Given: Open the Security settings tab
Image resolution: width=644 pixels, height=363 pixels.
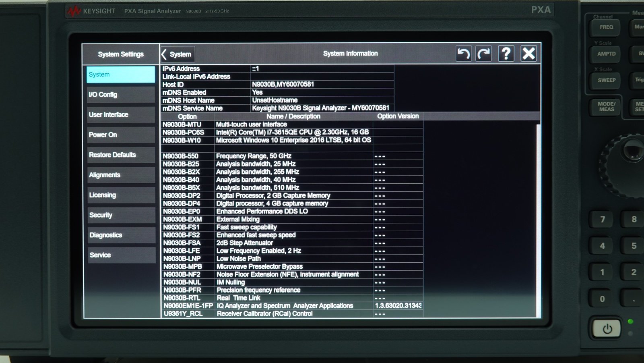Looking at the screenshot, I should [x=121, y=215].
